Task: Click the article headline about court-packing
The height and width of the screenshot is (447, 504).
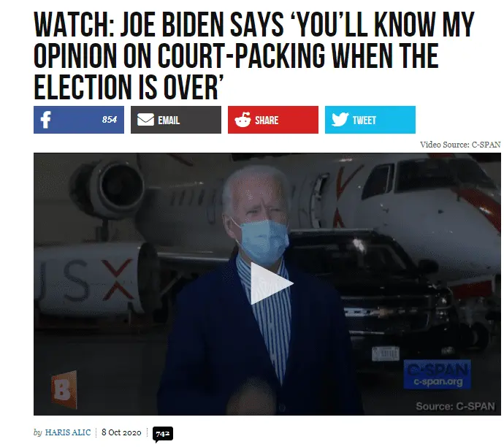Action: click(254, 56)
